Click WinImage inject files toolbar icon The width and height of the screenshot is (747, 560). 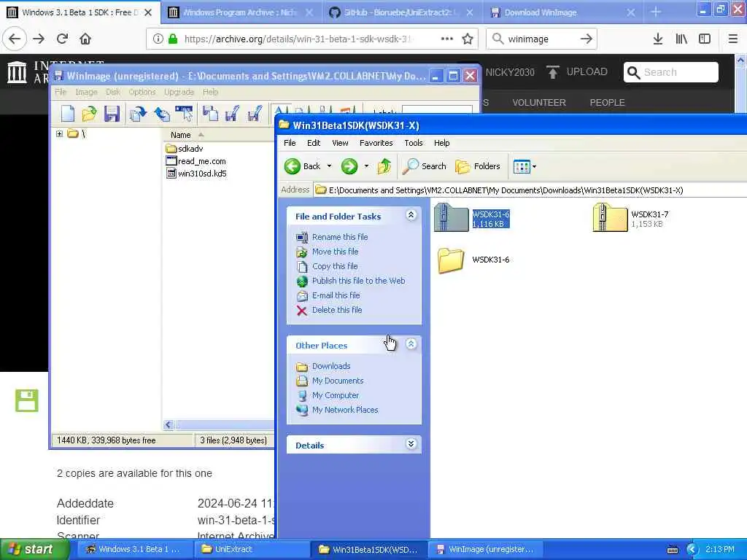[x=210, y=114]
